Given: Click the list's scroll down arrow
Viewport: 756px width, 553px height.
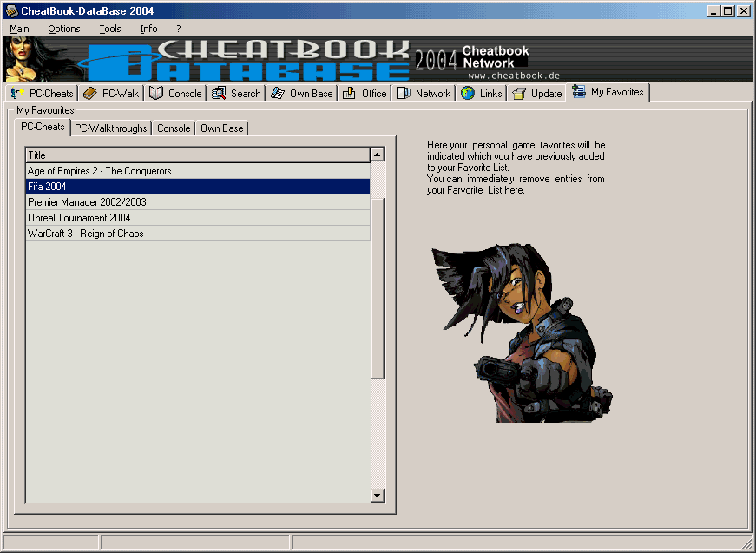Looking at the screenshot, I should [x=378, y=496].
